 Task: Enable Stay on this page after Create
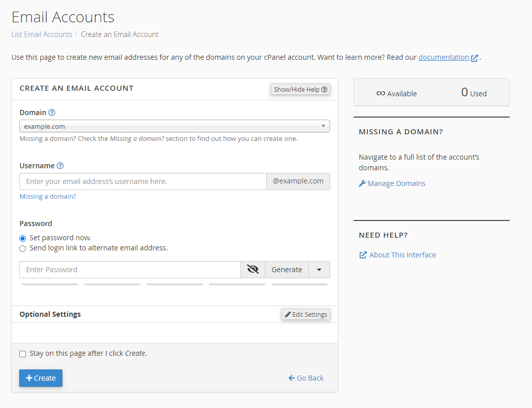point(22,353)
